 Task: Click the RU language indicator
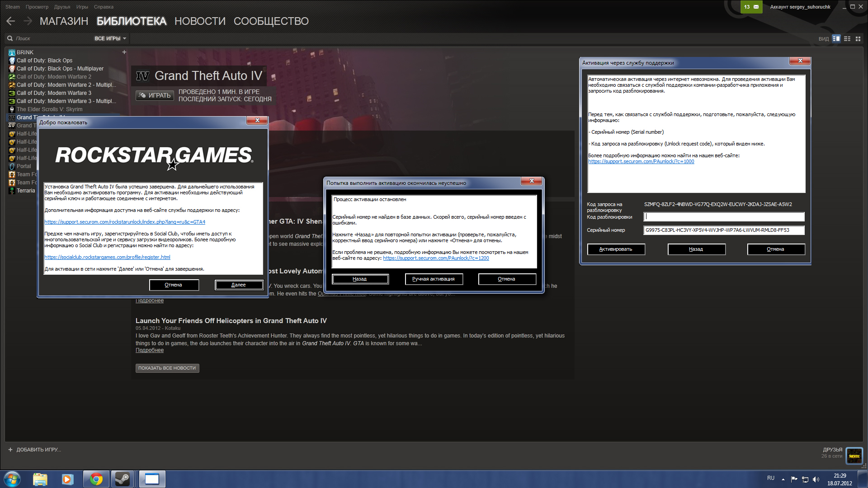(x=771, y=478)
